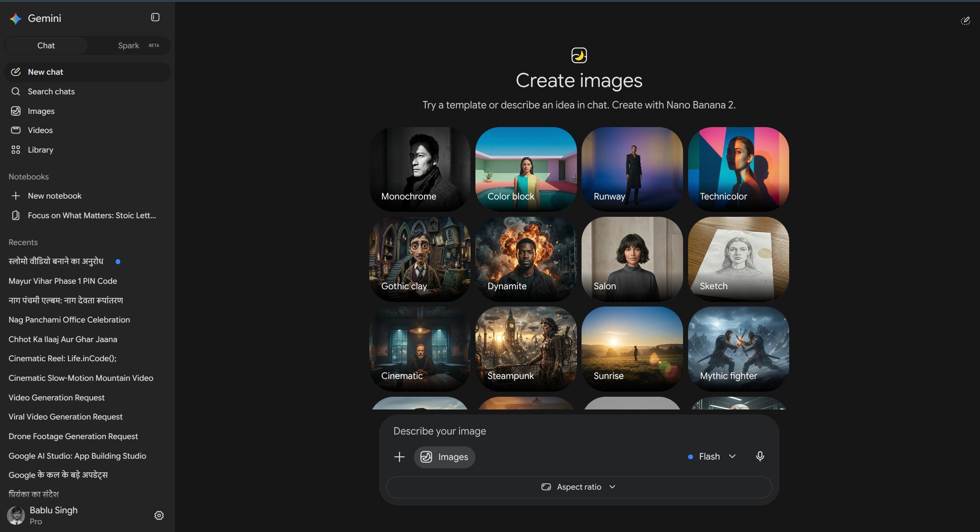The height and width of the screenshot is (532, 980).
Task: Select the Dynamite template
Action: click(x=526, y=259)
